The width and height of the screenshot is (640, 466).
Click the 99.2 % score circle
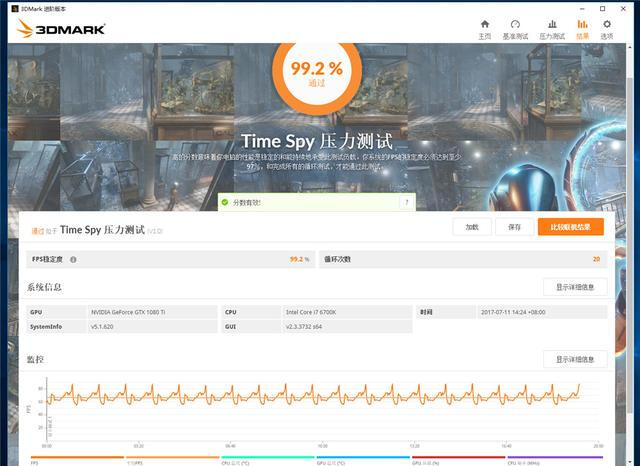click(x=317, y=73)
